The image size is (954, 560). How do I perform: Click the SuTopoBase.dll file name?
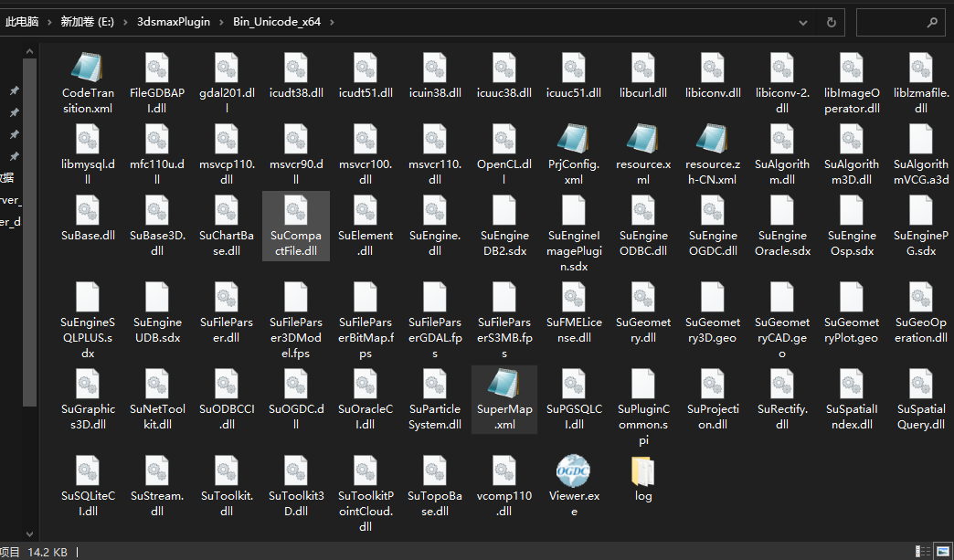coord(435,503)
